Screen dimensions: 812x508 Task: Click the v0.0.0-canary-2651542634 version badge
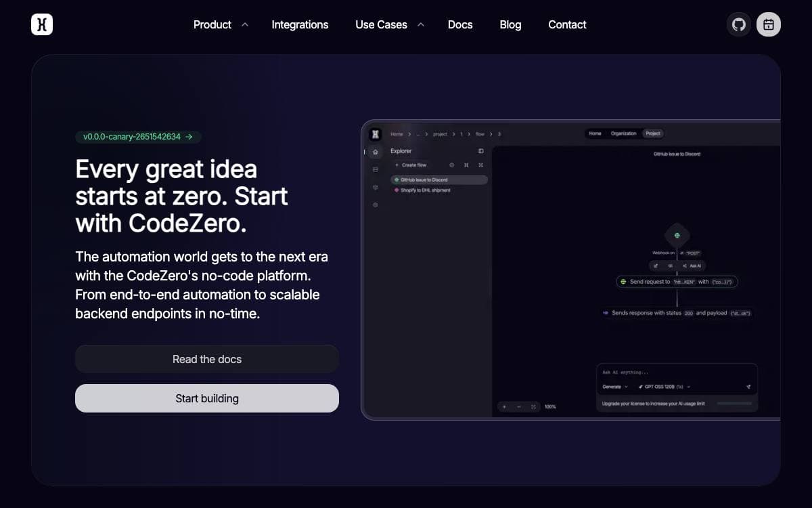pos(138,137)
